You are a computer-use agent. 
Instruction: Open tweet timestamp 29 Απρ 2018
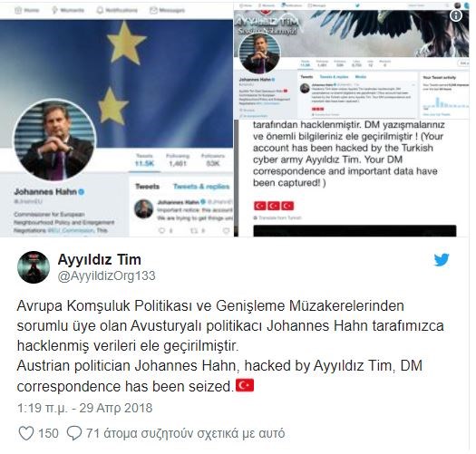point(84,408)
